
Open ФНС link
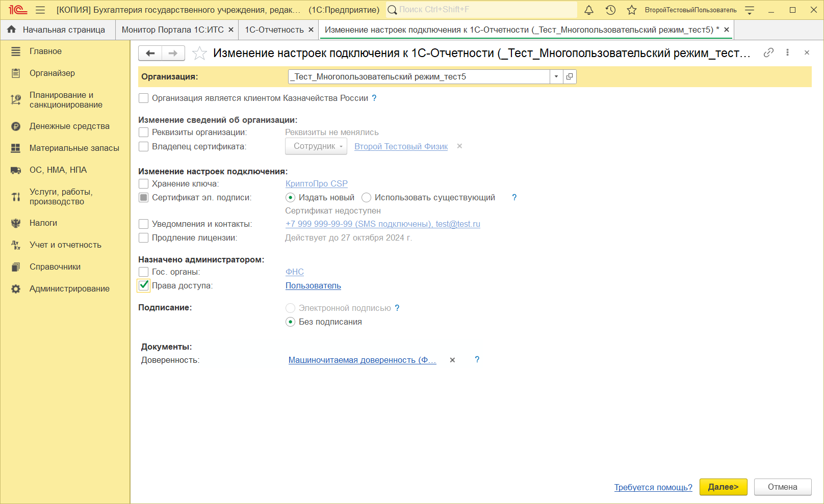click(x=295, y=272)
